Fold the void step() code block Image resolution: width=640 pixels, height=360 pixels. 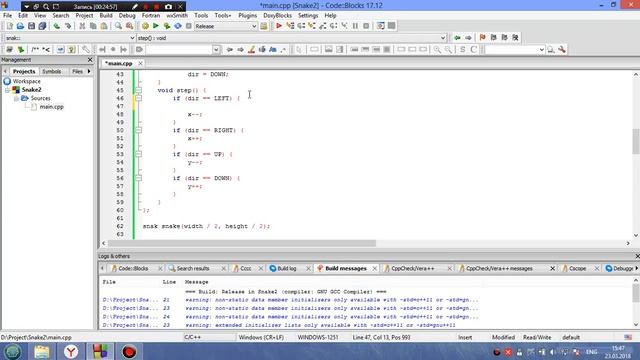pyautogui.click(x=139, y=90)
